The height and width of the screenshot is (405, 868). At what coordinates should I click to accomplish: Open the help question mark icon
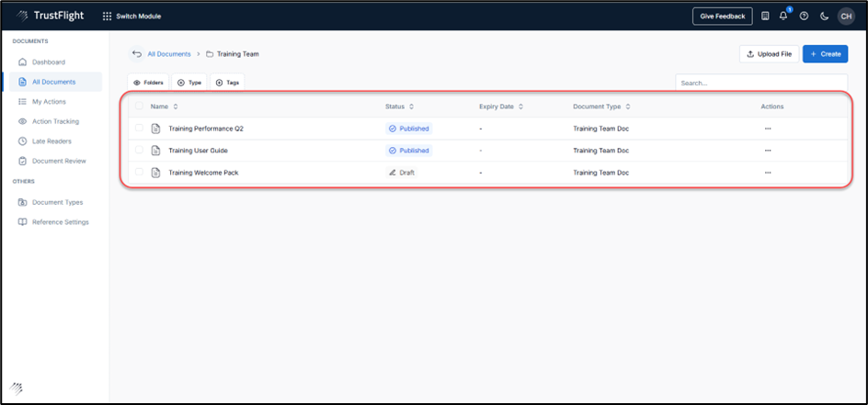click(x=805, y=17)
